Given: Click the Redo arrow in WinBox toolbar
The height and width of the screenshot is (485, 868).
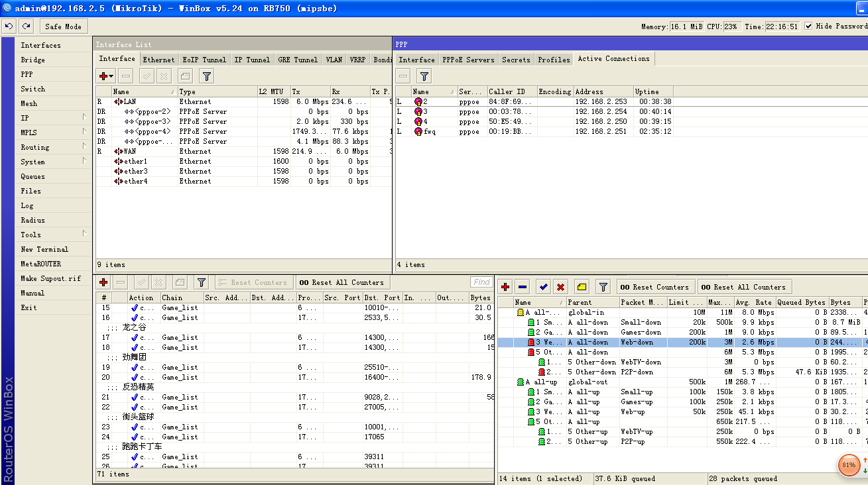Looking at the screenshot, I should tap(26, 27).
